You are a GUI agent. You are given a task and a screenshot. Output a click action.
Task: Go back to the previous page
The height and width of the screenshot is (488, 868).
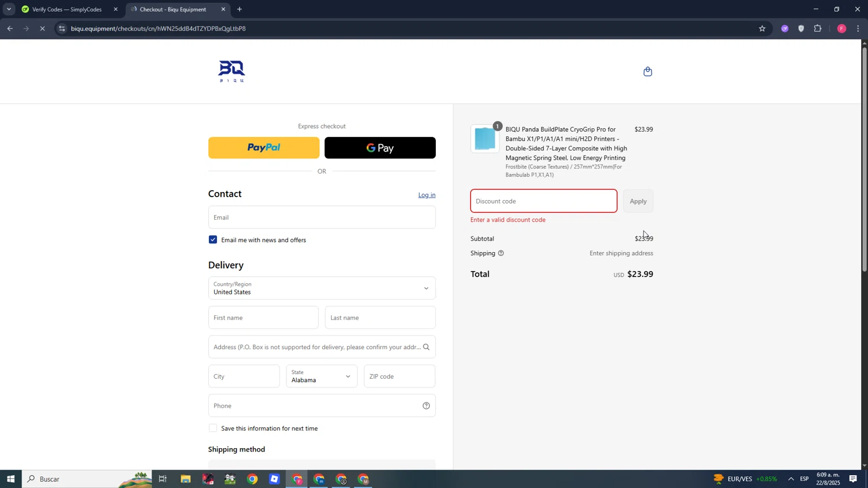[x=10, y=28]
